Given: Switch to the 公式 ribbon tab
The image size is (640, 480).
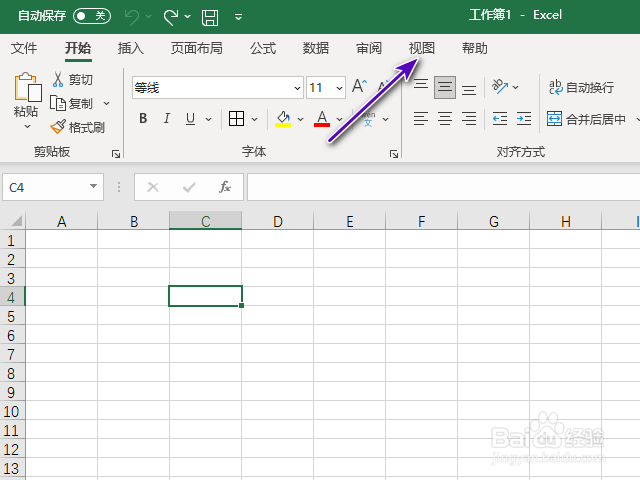Looking at the screenshot, I should 263,48.
